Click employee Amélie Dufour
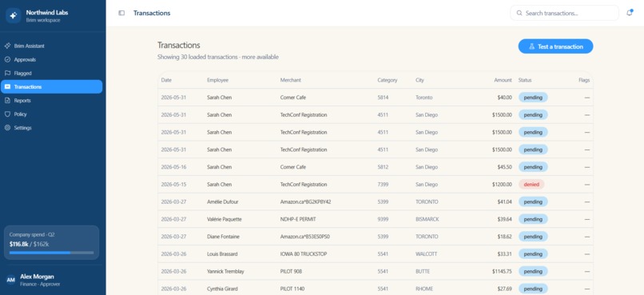The width and height of the screenshot is (644, 295). [222, 202]
